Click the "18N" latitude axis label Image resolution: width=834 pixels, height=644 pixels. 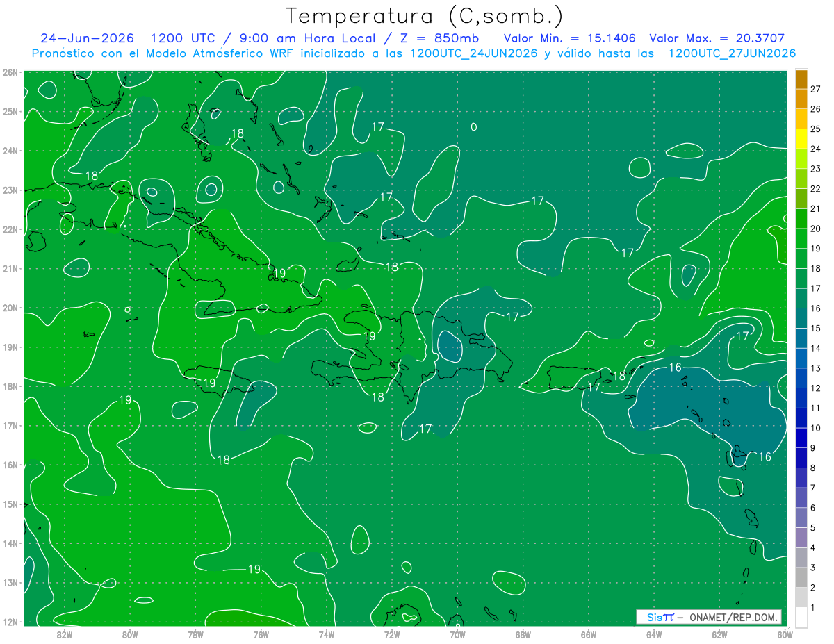click(10, 386)
